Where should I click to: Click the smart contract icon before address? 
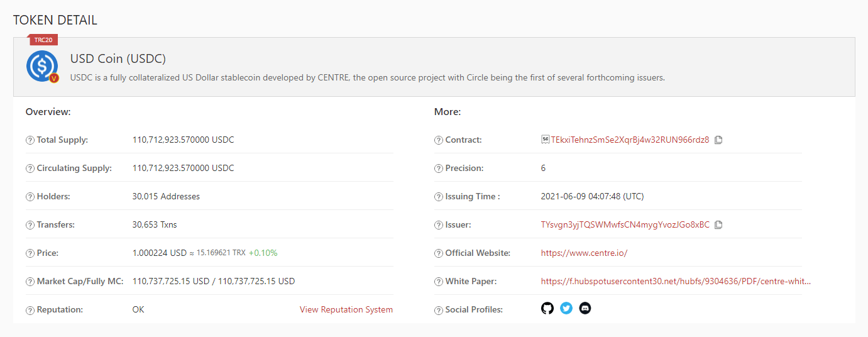coord(545,140)
